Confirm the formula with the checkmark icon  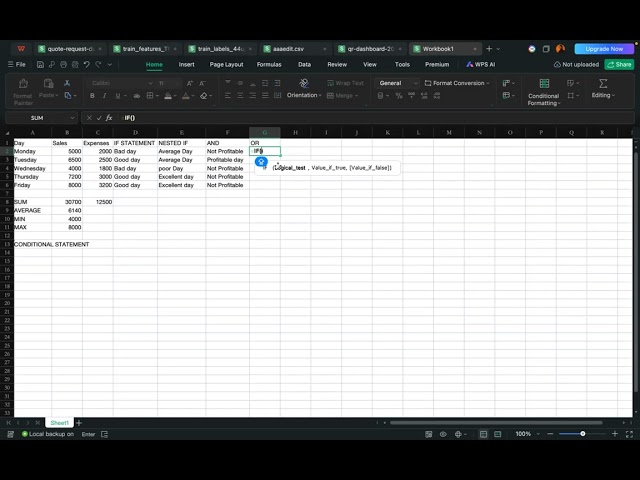click(x=99, y=118)
